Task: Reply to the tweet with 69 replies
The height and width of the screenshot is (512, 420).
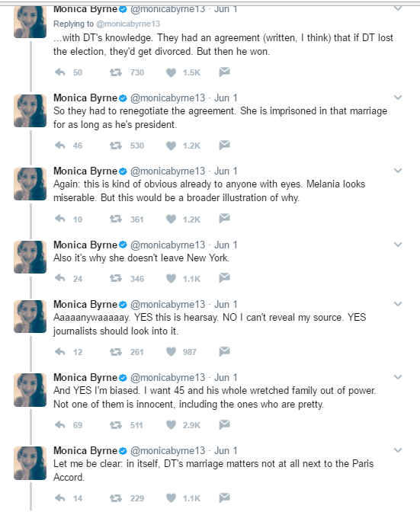Action: (x=59, y=424)
